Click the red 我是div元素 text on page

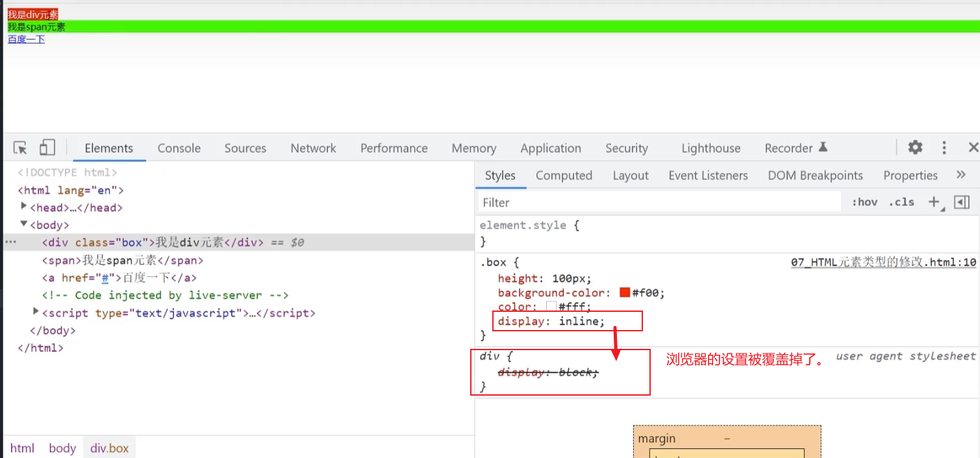point(32,14)
